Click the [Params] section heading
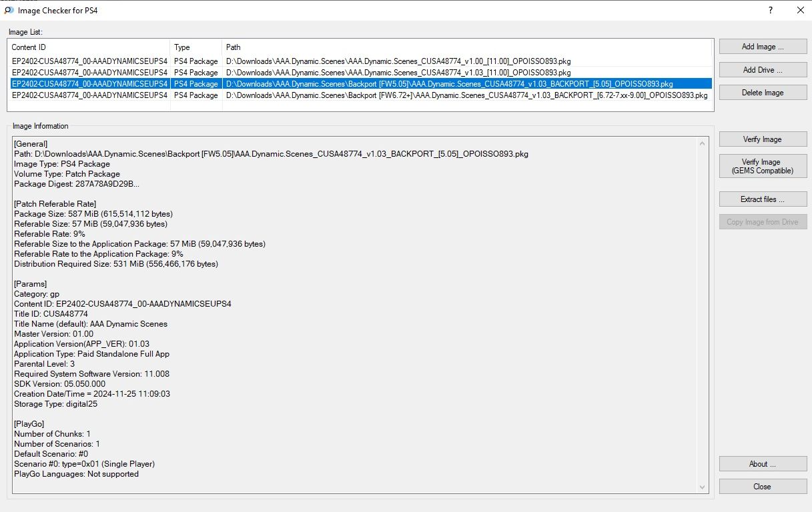Image resolution: width=812 pixels, height=512 pixels. pyautogui.click(x=31, y=284)
